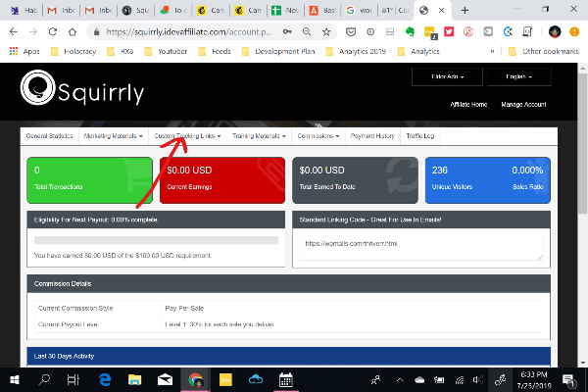Open the Commissions dropdown
This screenshot has height=392, width=588.
318,136
